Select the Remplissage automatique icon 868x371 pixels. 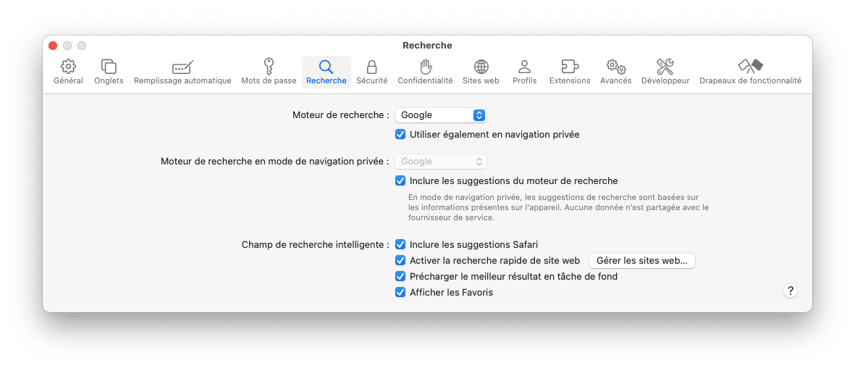point(182,67)
